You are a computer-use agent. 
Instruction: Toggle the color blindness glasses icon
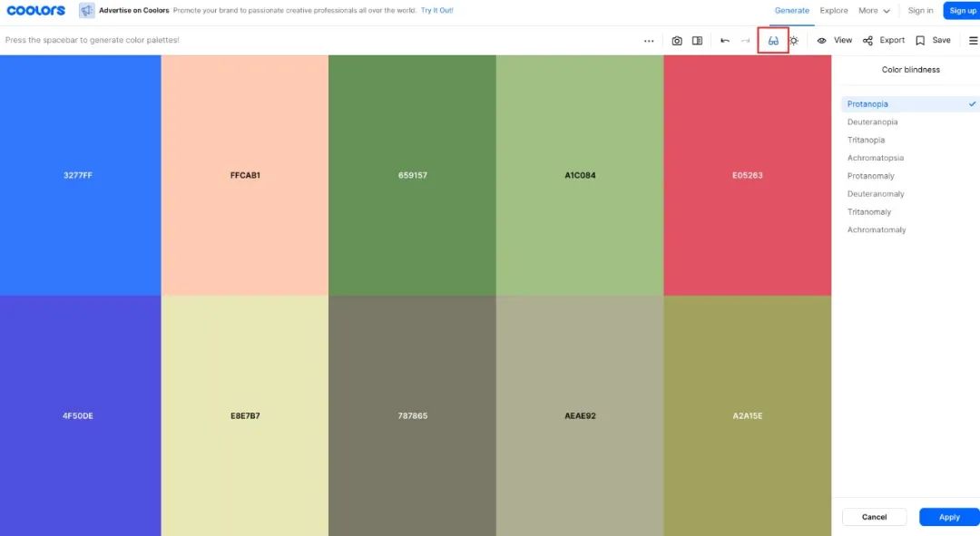pyautogui.click(x=773, y=41)
